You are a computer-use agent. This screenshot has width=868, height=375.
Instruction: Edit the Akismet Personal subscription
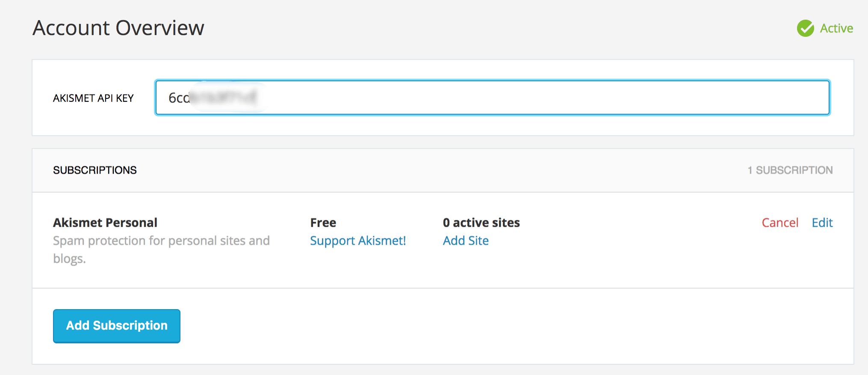point(822,223)
